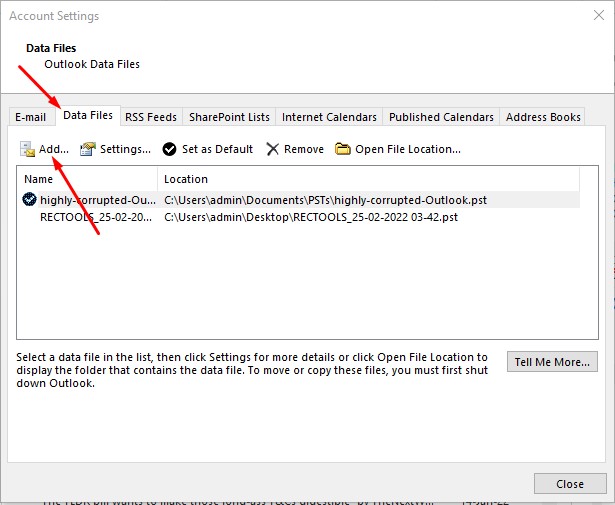
Task: Click Open File Location... label
Action: [408, 149]
